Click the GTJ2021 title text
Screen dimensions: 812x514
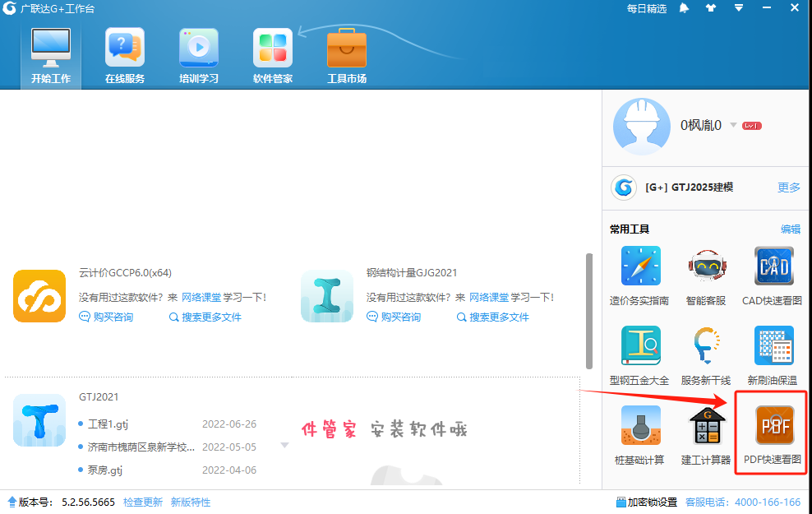pyautogui.click(x=99, y=397)
